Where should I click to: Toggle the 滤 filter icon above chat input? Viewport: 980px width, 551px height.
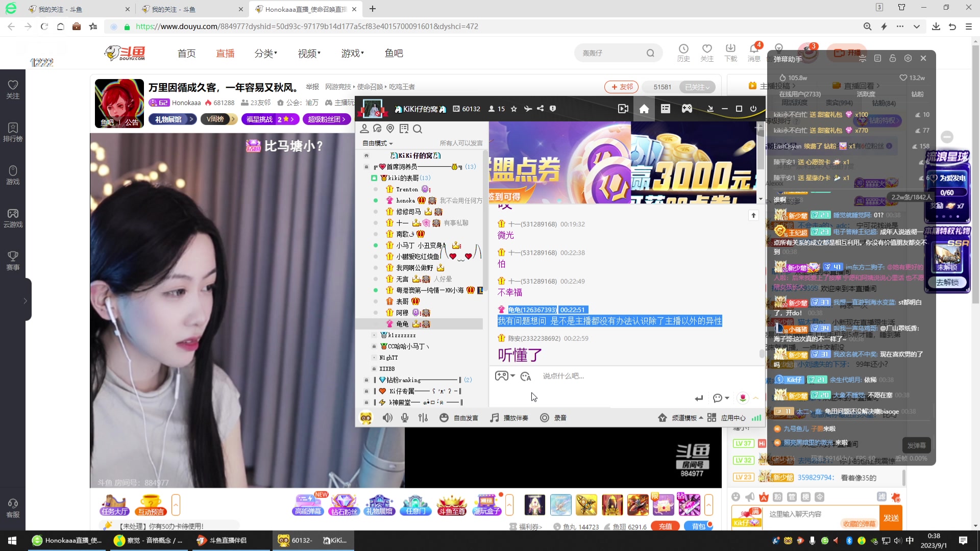pos(881,497)
